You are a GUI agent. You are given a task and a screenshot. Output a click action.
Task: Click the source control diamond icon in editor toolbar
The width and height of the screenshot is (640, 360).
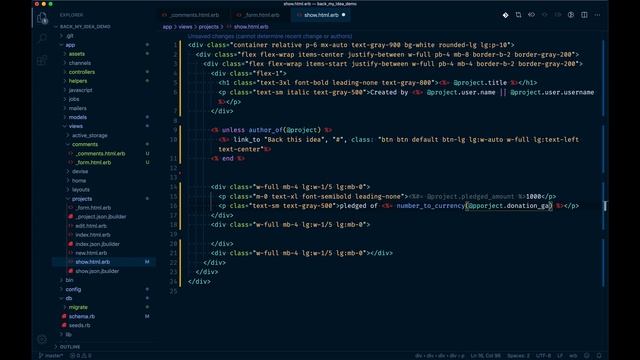(505, 15)
